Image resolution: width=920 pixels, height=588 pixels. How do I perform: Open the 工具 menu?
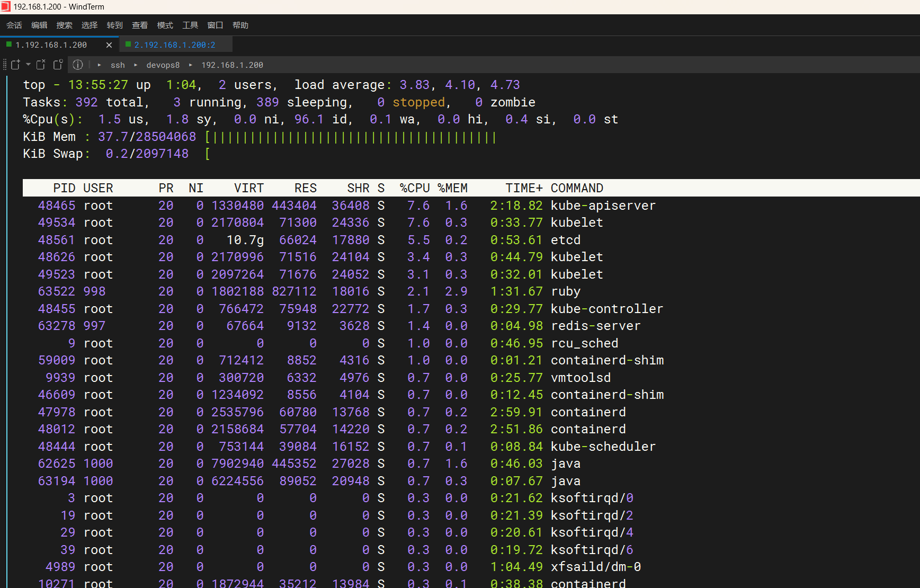tap(190, 25)
